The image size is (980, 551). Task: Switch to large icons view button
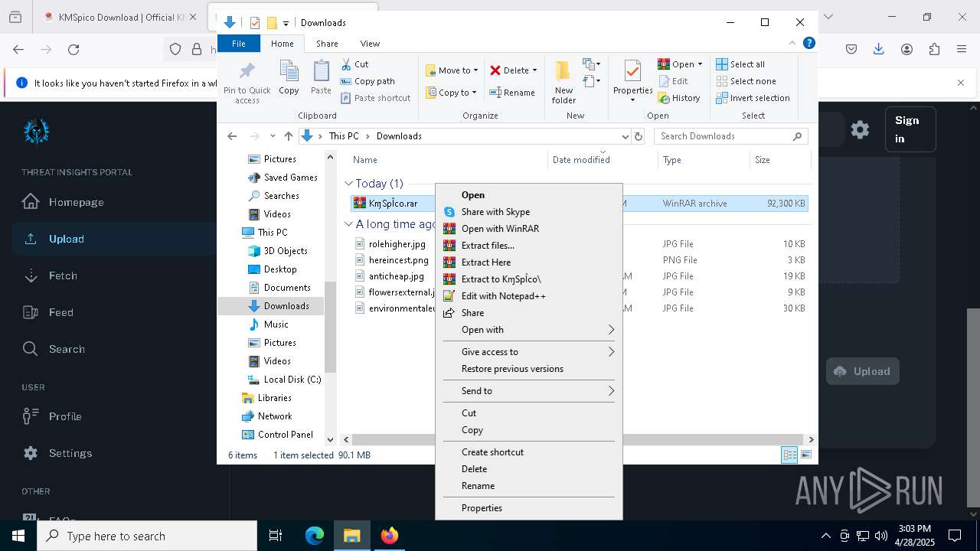coord(806,455)
